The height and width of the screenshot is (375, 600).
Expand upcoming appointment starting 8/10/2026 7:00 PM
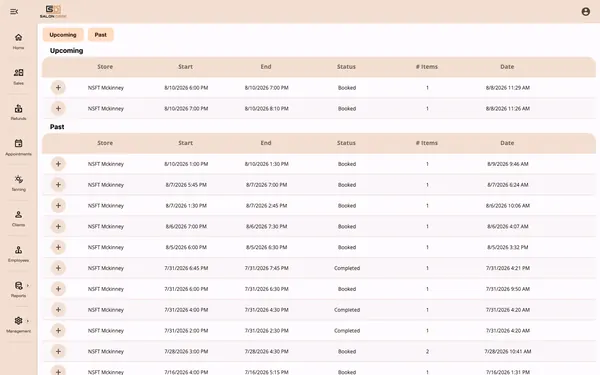point(58,109)
